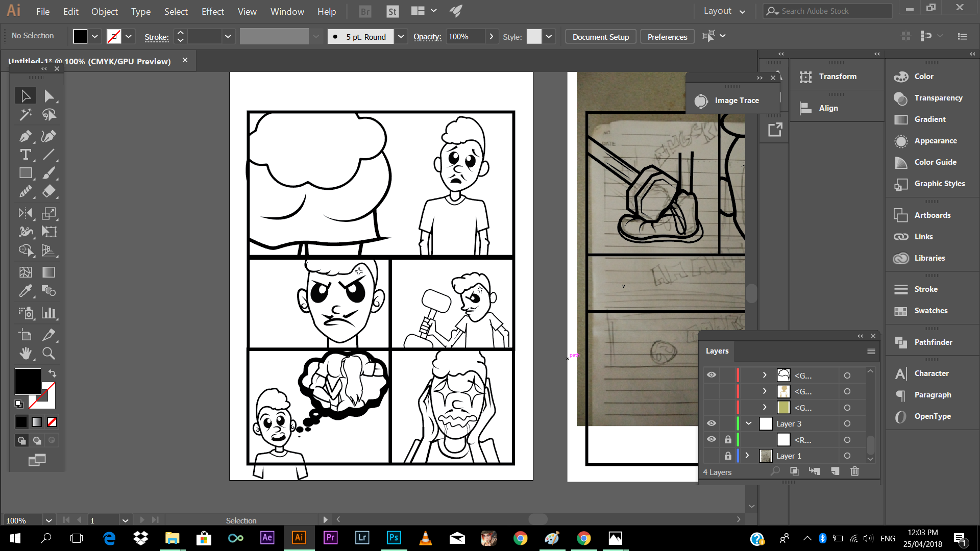
Task: Open File menu
Action: click(x=43, y=11)
